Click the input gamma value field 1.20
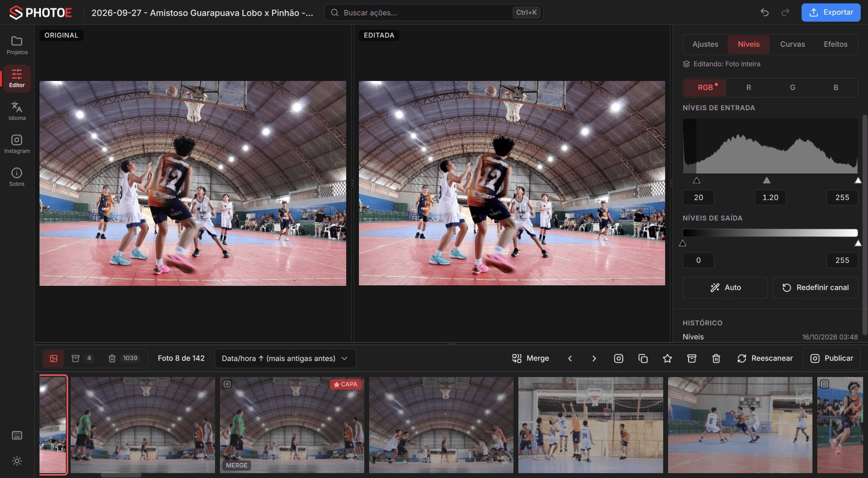Viewport: 868px width, 478px height. (770, 198)
